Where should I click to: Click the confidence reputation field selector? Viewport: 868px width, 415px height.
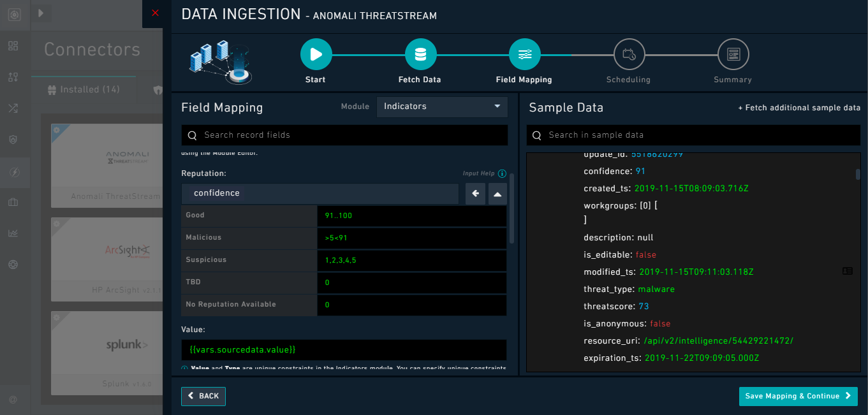click(x=320, y=194)
